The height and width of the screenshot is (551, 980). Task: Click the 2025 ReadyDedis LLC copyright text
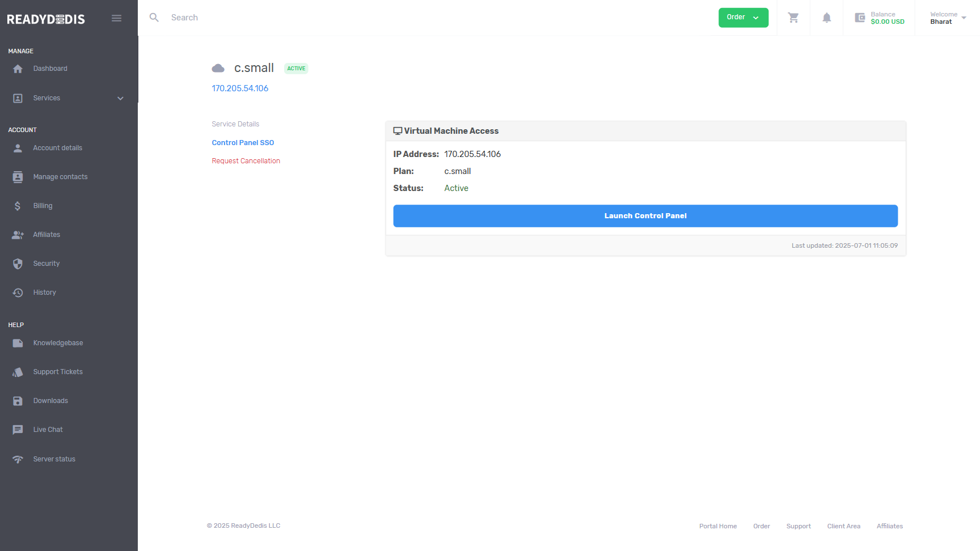pos(243,526)
